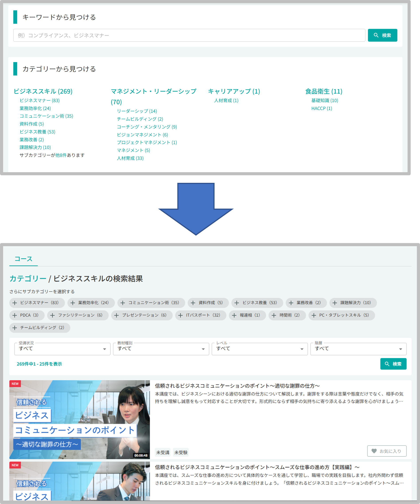Open the 階層 dropdown

click(x=358, y=349)
